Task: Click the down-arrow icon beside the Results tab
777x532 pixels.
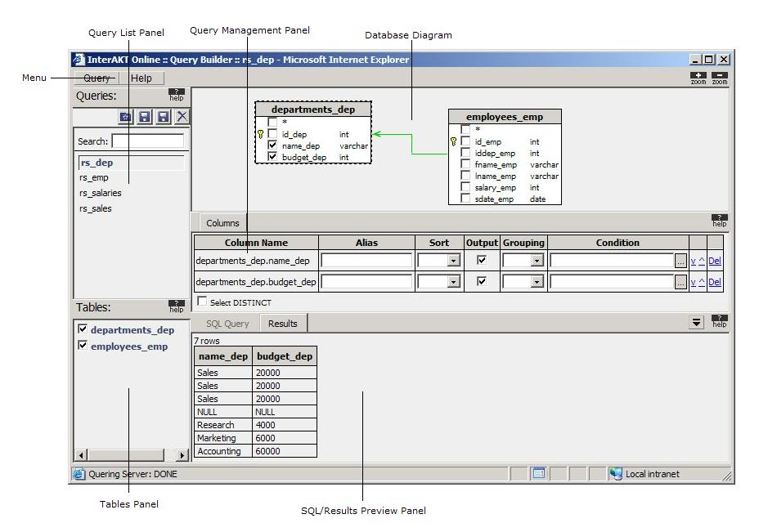Action: [696, 323]
